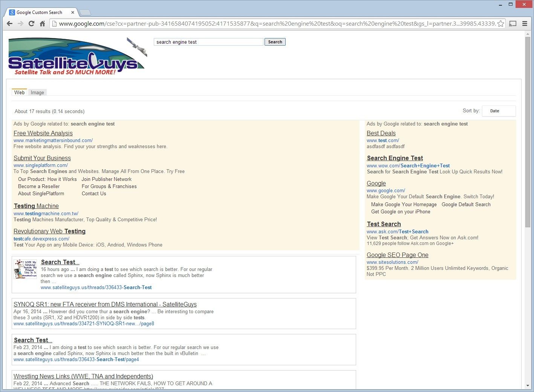Select the Web results tab

pyautogui.click(x=19, y=92)
